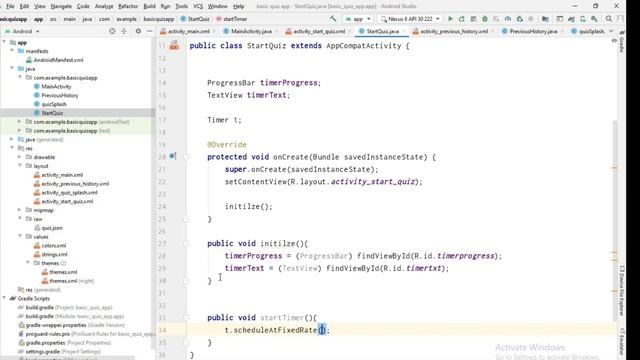Fold the startTimer method at line 33
Image resolution: width=640 pixels, height=360 pixels.
[x=186, y=317]
